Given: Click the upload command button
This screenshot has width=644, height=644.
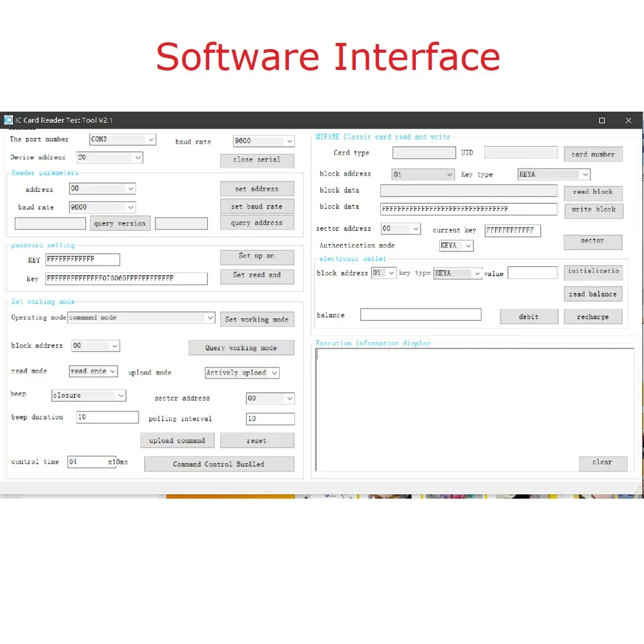Looking at the screenshot, I should pyautogui.click(x=177, y=440).
